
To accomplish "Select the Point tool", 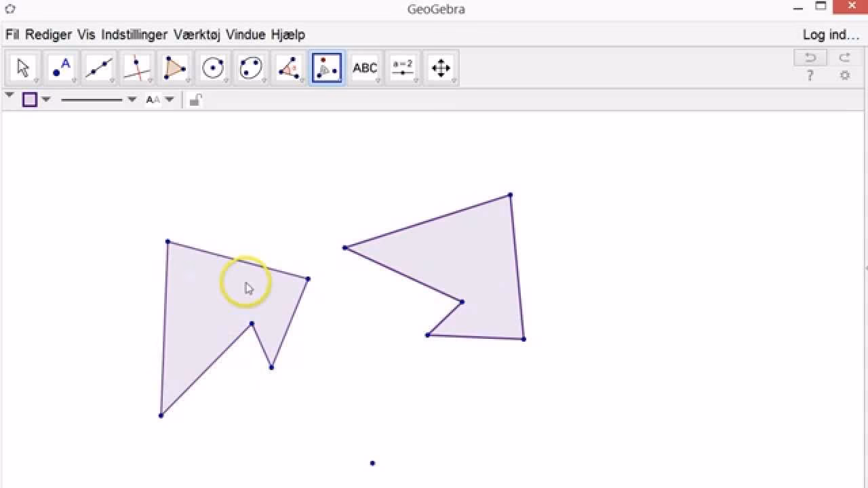I will point(61,68).
